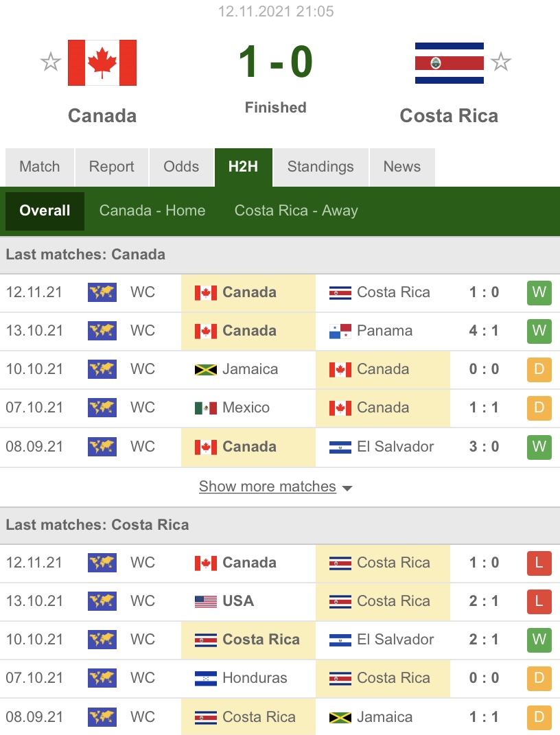
Task: View the Standings tab
Action: 320,167
